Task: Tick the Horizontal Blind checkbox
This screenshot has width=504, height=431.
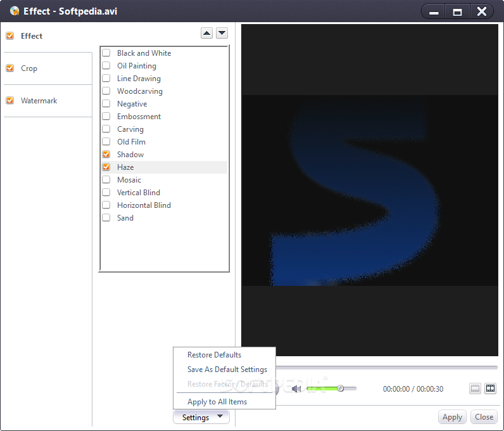Action: point(106,205)
